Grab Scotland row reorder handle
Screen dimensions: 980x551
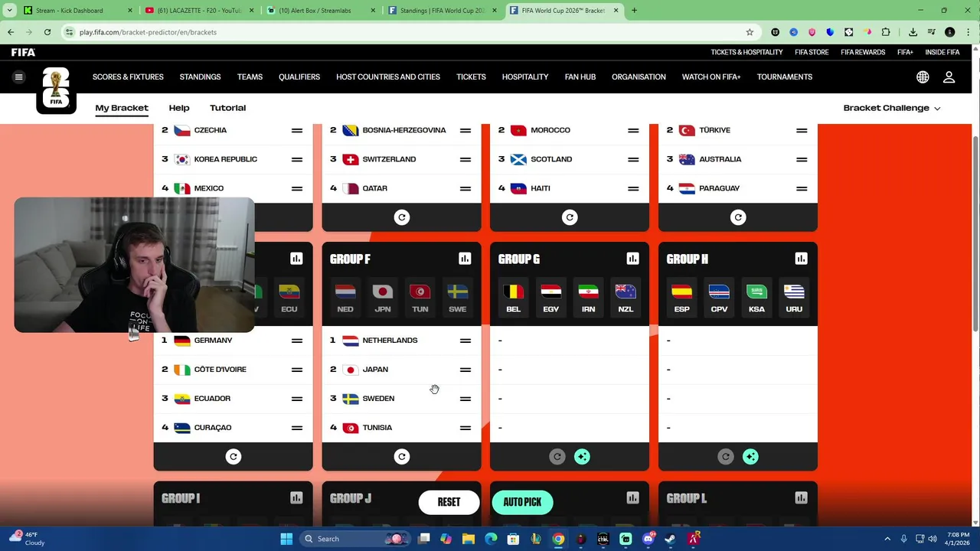(633, 159)
